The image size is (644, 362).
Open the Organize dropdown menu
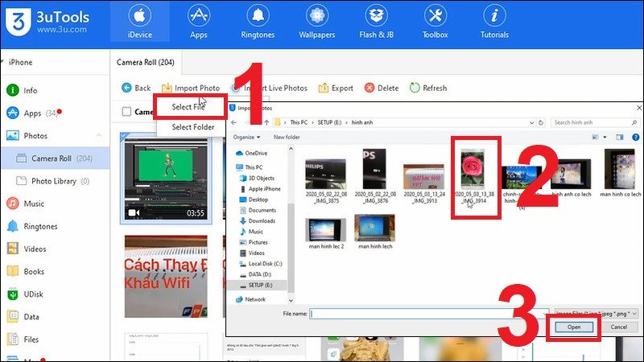[246, 137]
